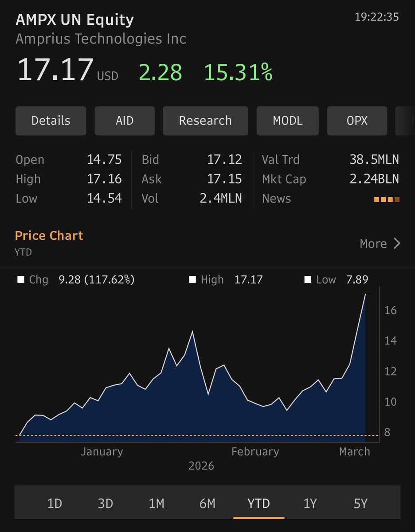Open the MODL button
The width and height of the screenshot is (415, 532).
pyautogui.click(x=287, y=121)
